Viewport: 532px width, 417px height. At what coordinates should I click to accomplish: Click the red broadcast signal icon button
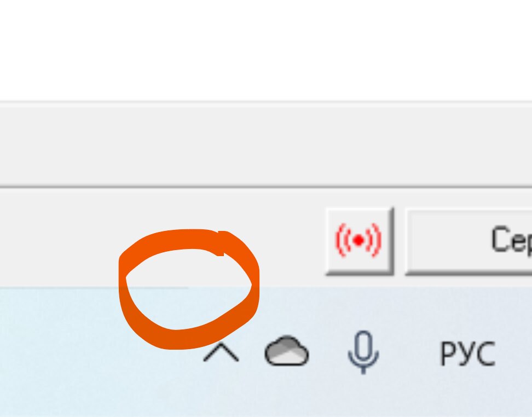[x=359, y=241]
